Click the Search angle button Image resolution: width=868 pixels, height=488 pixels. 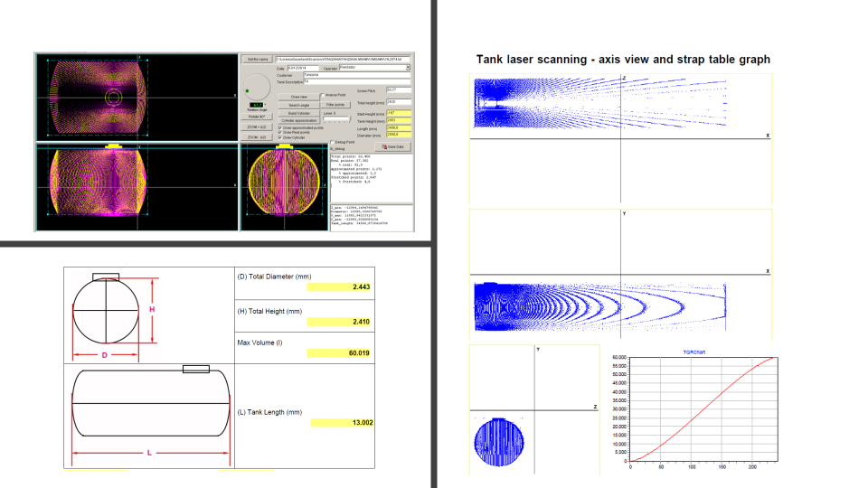299,105
